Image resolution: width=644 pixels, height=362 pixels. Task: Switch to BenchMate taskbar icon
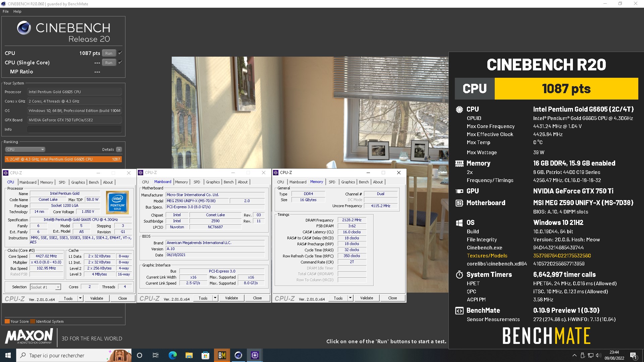click(222, 355)
